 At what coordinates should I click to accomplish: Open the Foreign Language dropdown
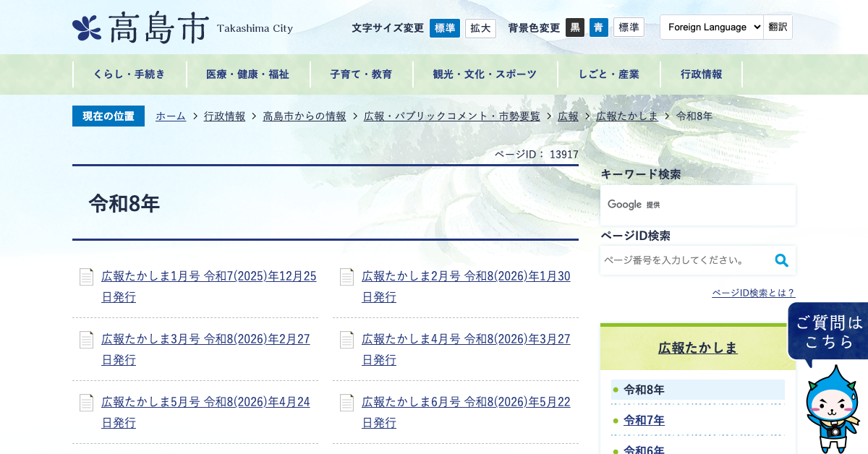pyautogui.click(x=712, y=27)
